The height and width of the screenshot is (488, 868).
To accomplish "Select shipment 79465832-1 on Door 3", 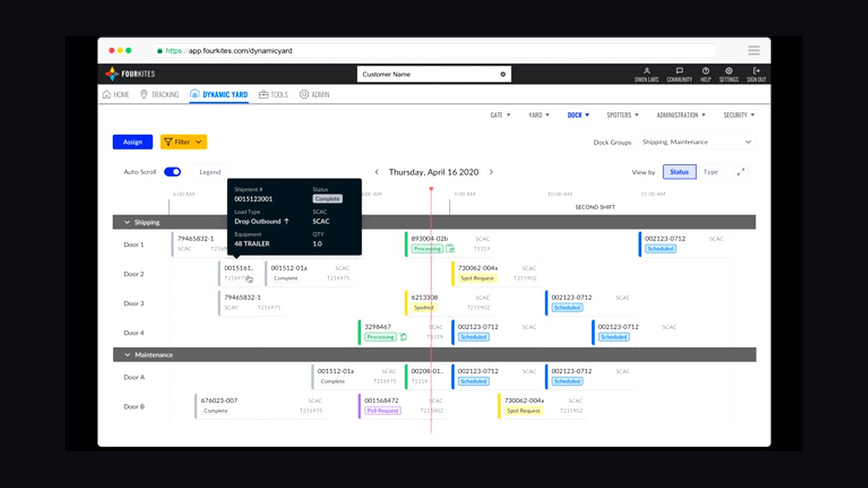I will click(250, 303).
